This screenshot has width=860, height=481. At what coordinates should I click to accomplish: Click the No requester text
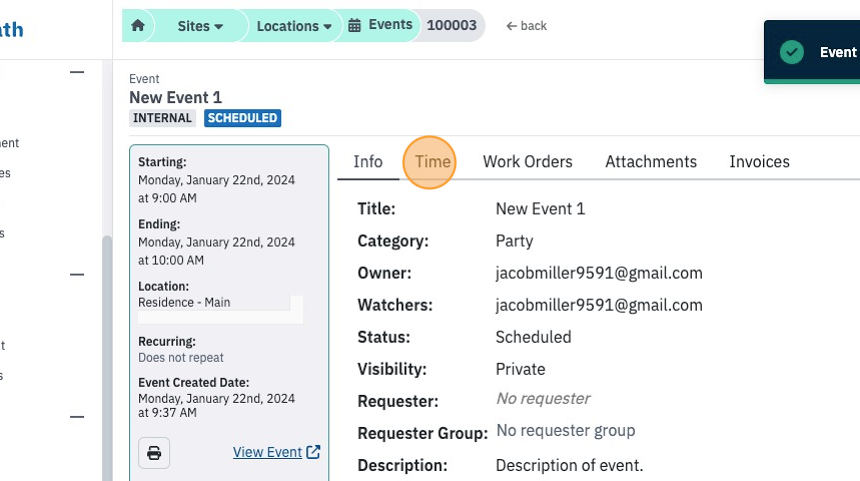[x=543, y=398]
